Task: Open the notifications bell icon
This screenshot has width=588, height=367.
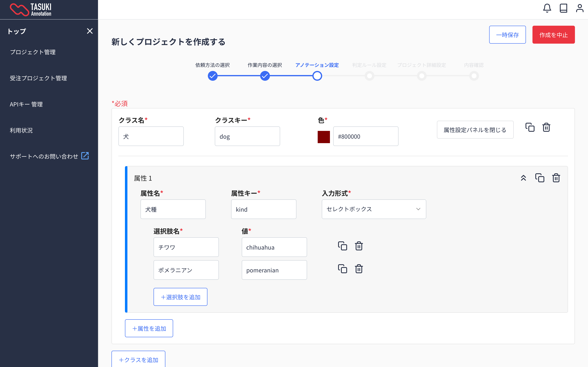Action: point(547,8)
